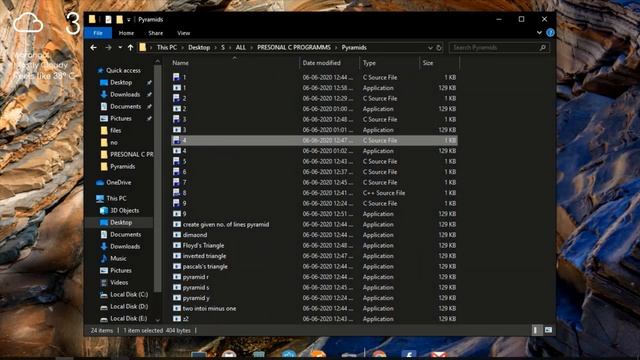
Task: Open pinned Pictures under Quick access
Action: tap(121, 118)
